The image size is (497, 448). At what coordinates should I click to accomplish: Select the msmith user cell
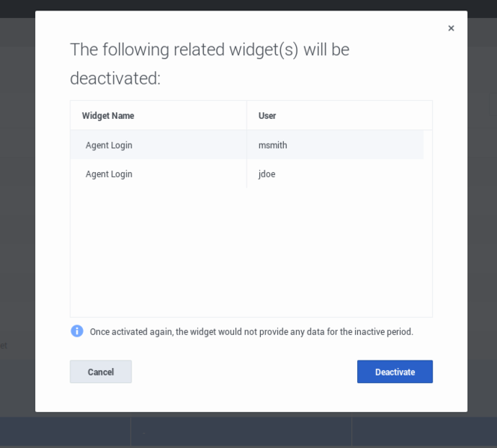[273, 145]
